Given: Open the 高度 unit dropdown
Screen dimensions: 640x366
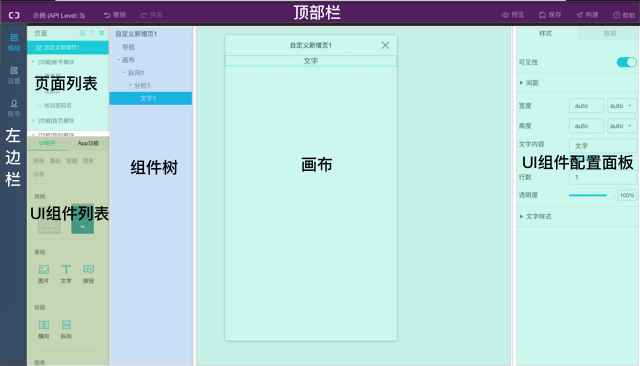Looking at the screenshot, I should [x=622, y=126].
